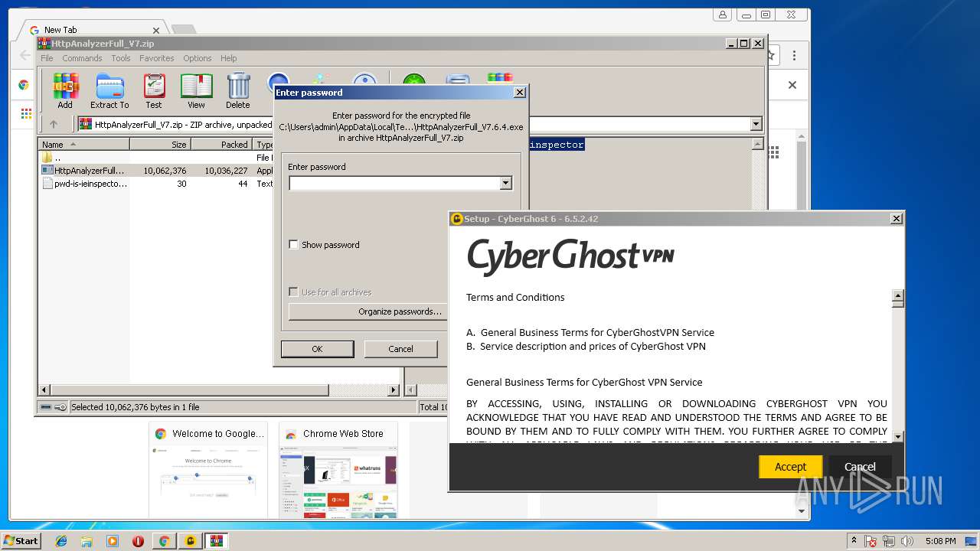Accept the CyberGhost terms

coord(790,467)
